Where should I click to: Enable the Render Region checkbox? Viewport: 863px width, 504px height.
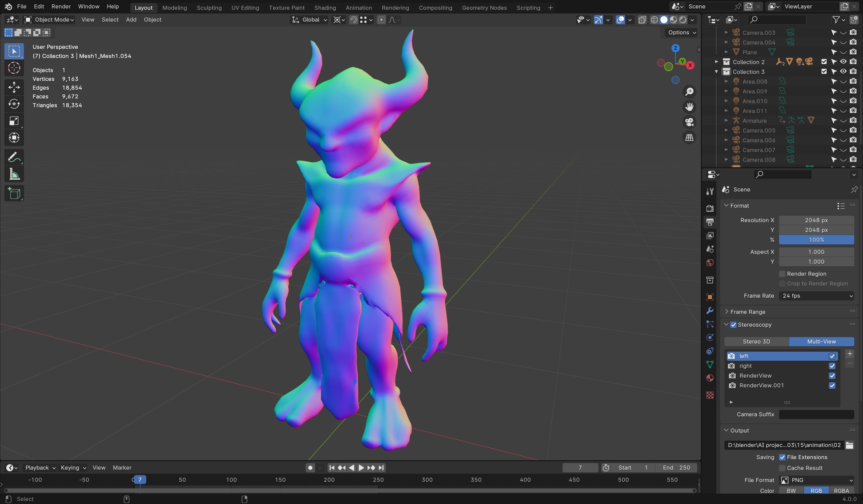[x=782, y=274]
